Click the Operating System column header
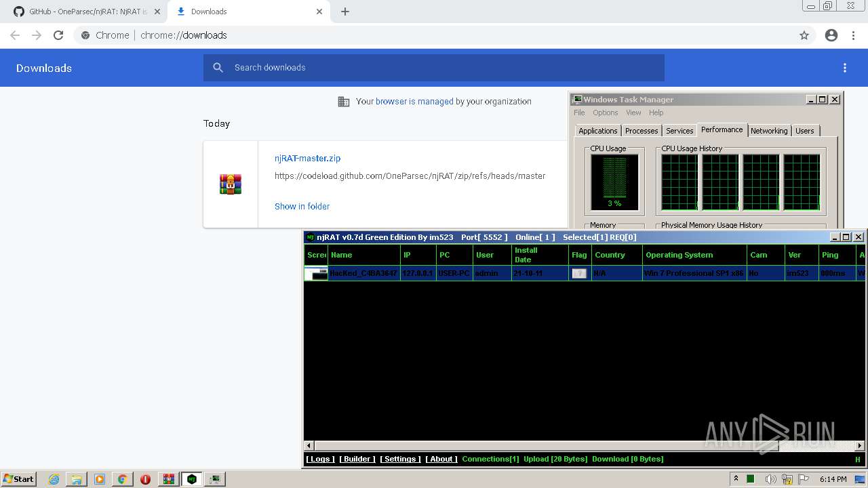 [x=694, y=255]
